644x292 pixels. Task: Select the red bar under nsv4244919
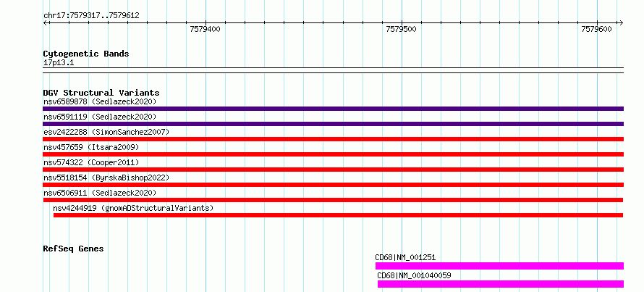pos(339,215)
